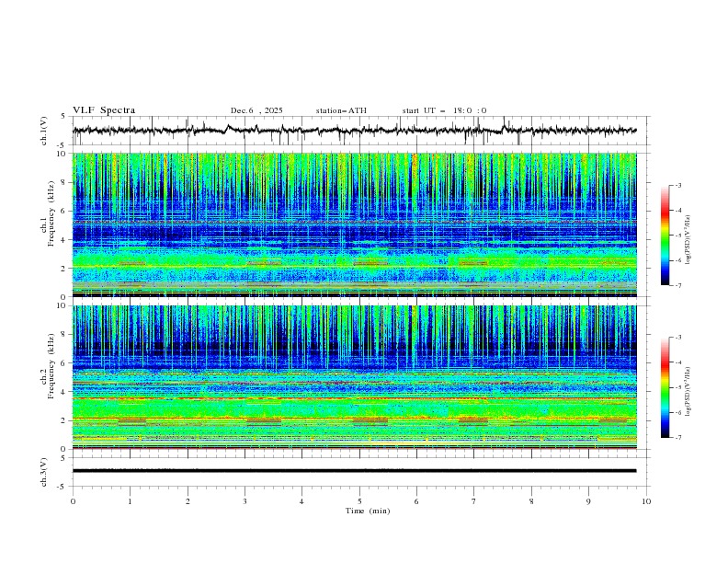Click time axis tick label '2'
The height and width of the screenshot is (563, 728).
188,501
